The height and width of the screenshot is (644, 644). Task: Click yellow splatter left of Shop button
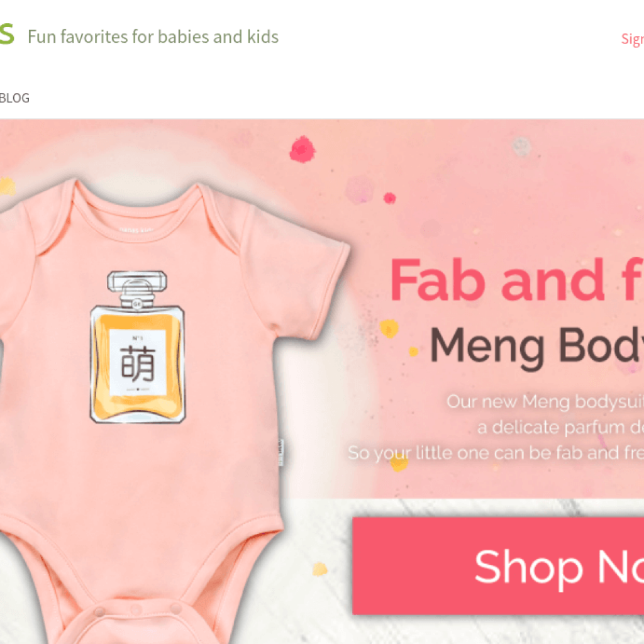[x=320, y=569]
